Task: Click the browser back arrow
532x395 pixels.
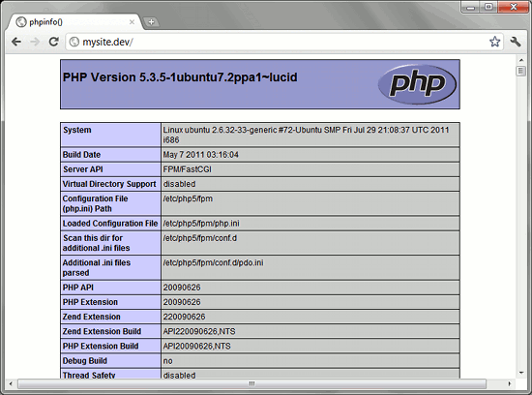Action: click(16, 42)
